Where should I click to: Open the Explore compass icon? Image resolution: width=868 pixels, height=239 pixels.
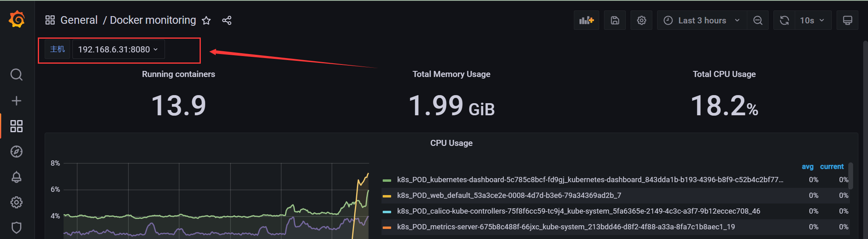pyautogui.click(x=16, y=152)
